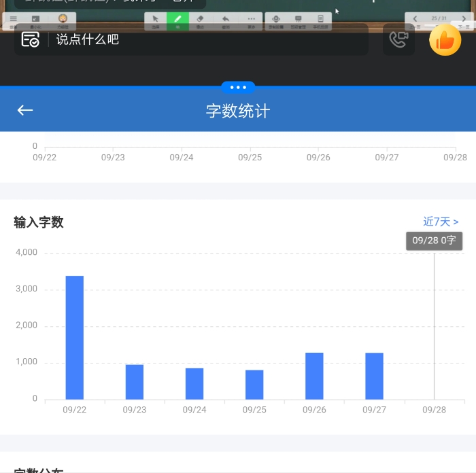Select the eraser tool

[x=200, y=20]
